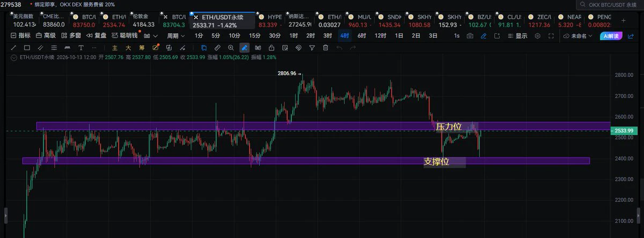
Task: Open the NEAR symbol tab
Action: tap(570, 20)
